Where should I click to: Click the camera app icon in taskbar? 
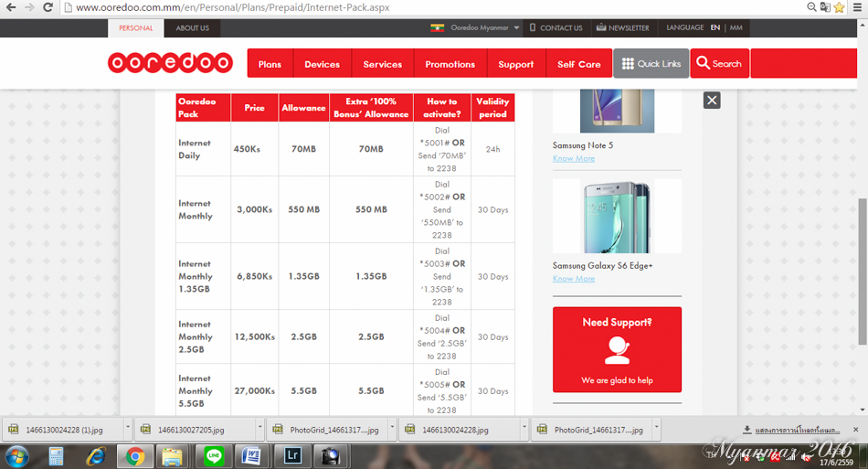coord(331,457)
